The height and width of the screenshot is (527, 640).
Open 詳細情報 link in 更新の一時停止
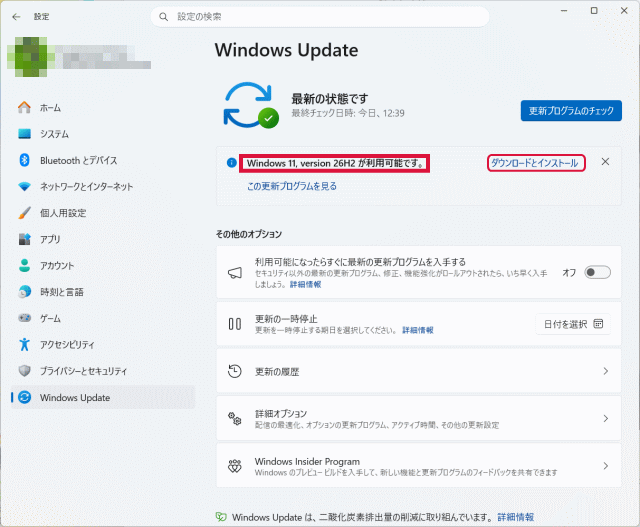tap(418, 330)
